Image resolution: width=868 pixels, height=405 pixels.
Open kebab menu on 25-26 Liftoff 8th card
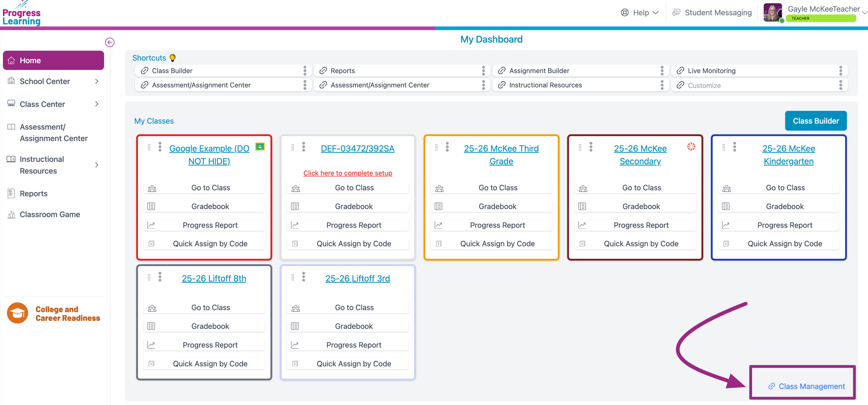pyautogui.click(x=160, y=277)
